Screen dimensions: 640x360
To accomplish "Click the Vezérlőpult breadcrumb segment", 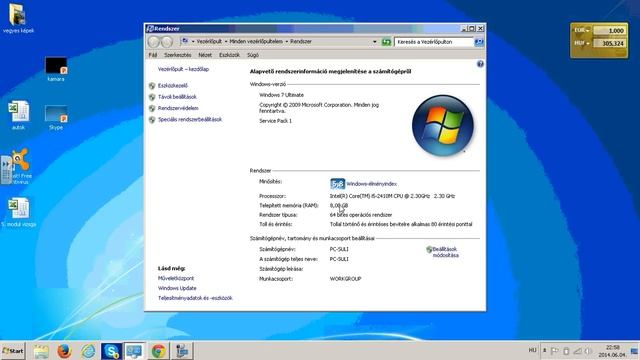I will click(x=209, y=42).
